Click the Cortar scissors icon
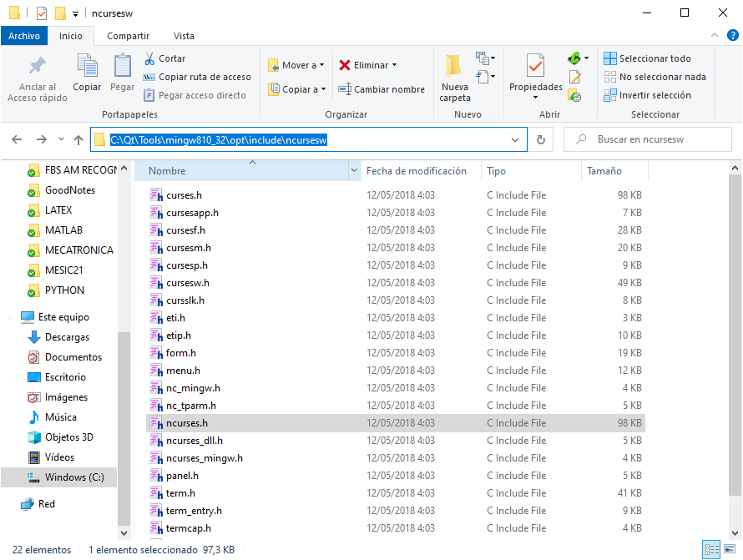 pyautogui.click(x=149, y=58)
